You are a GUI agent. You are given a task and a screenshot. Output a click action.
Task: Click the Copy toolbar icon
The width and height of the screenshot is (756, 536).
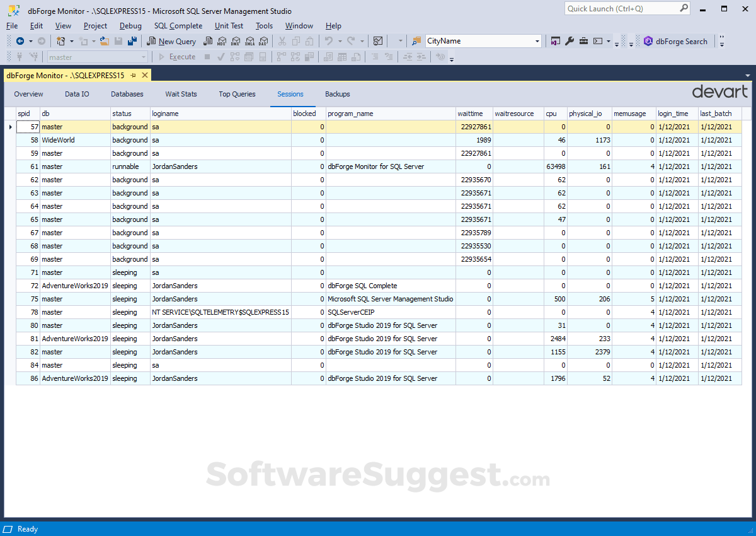pos(295,41)
